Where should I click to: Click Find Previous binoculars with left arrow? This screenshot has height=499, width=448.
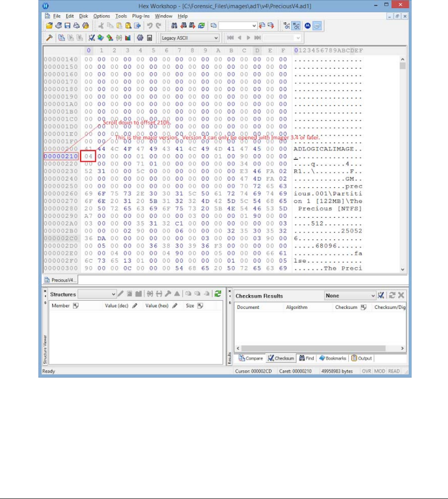pyautogui.click(x=183, y=26)
